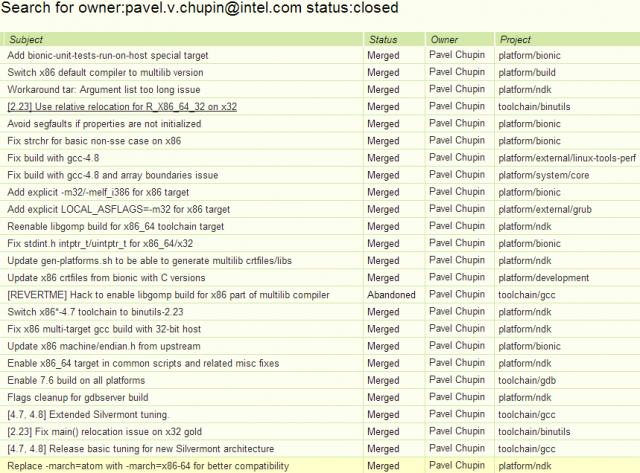The width and height of the screenshot is (640, 473).
Task: Open 'Workaround tar: Argument list too long' change
Action: click(104, 90)
